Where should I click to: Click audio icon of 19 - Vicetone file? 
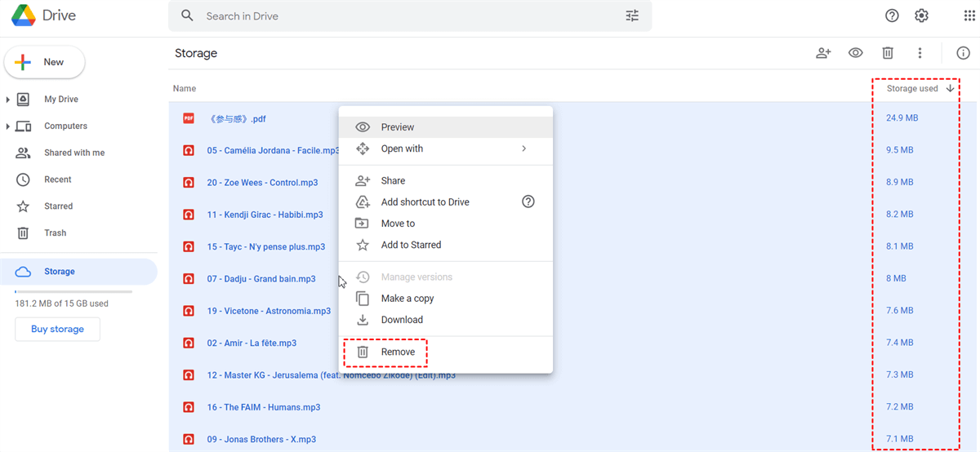[x=189, y=311]
